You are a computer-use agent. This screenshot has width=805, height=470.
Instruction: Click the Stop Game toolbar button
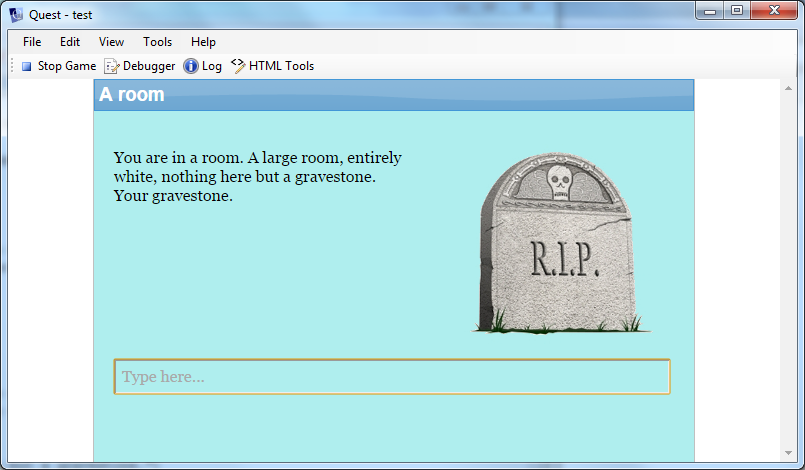point(58,66)
